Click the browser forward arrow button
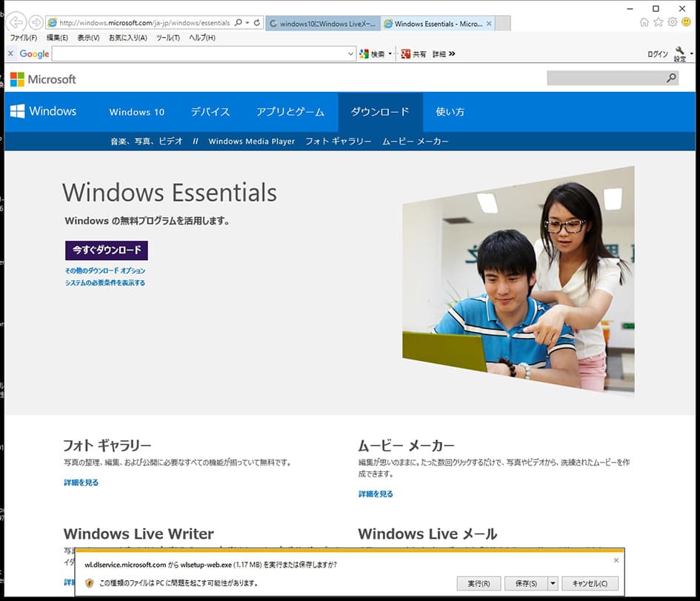The image size is (700, 601). coord(35,23)
